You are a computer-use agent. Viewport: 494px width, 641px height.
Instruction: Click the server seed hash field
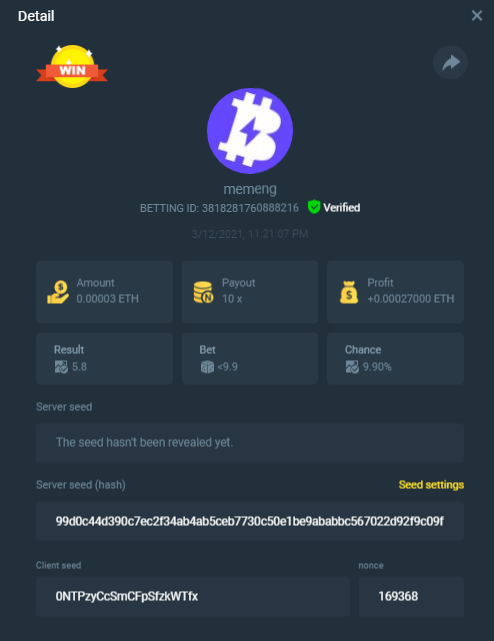pos(250,521)
